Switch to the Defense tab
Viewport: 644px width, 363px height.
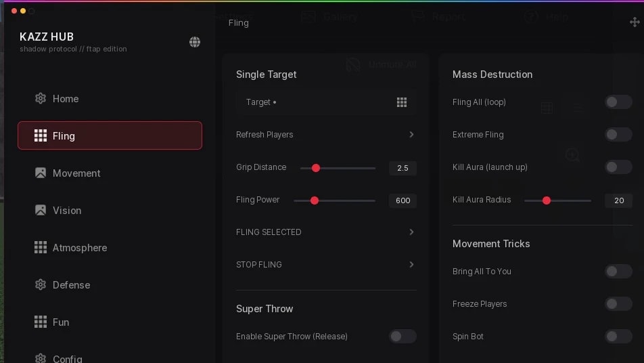[x=110, y=285]
